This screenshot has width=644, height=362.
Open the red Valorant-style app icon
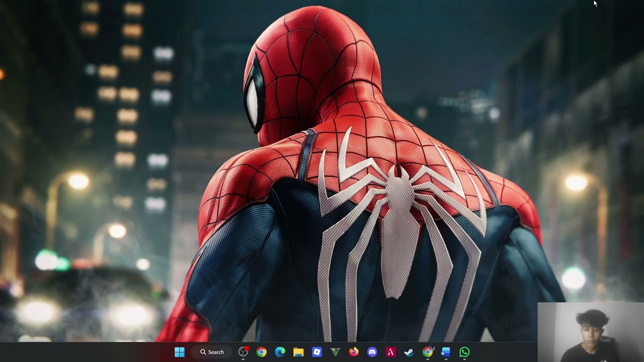(391, 352)
